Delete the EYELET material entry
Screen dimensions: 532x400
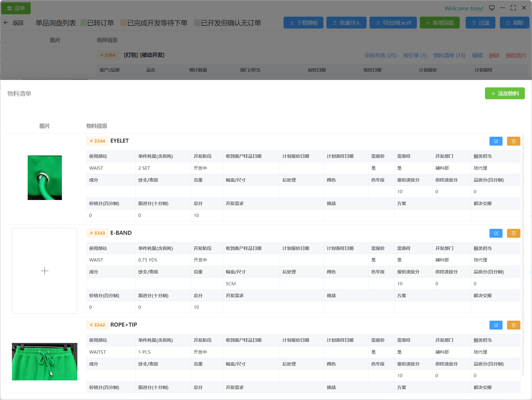[513, 141]
